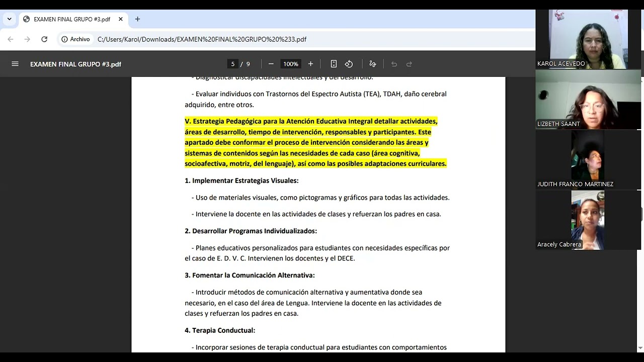Click text 'Planes educativos personalizados'

click(248, 248)
